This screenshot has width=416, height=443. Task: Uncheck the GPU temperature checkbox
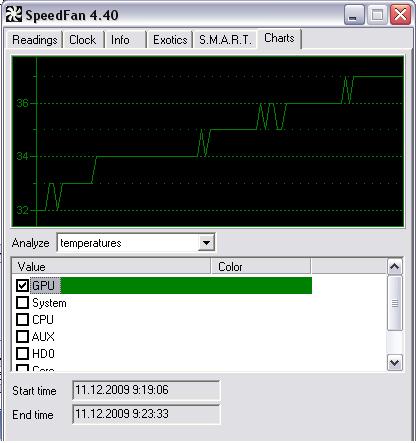pos(22,286)
